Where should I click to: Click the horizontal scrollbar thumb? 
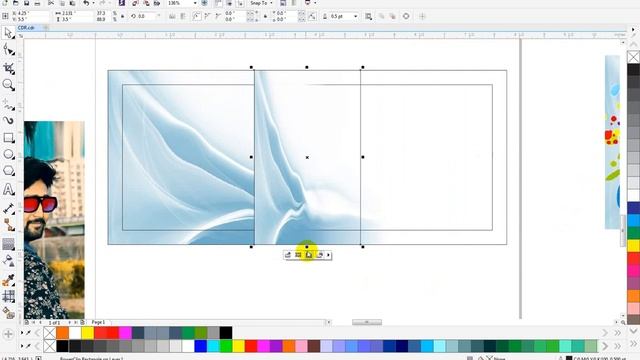367,322
